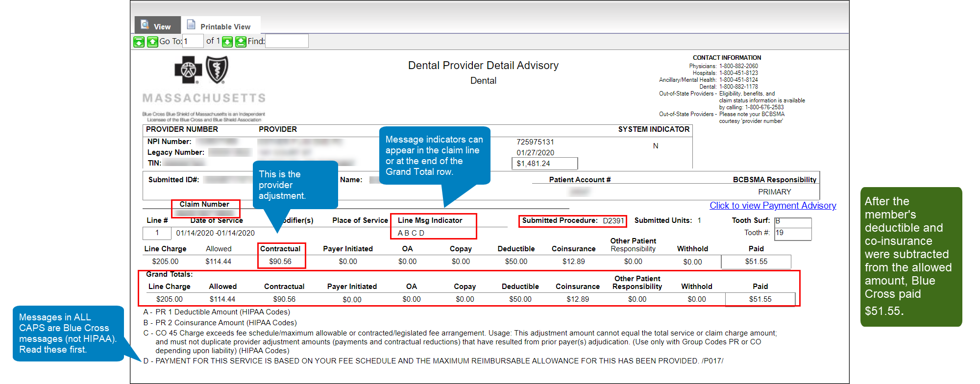Click the Grand Totals heading
Image resolution: width=980 pixels, height=384 pixels.
coord(170,274)
